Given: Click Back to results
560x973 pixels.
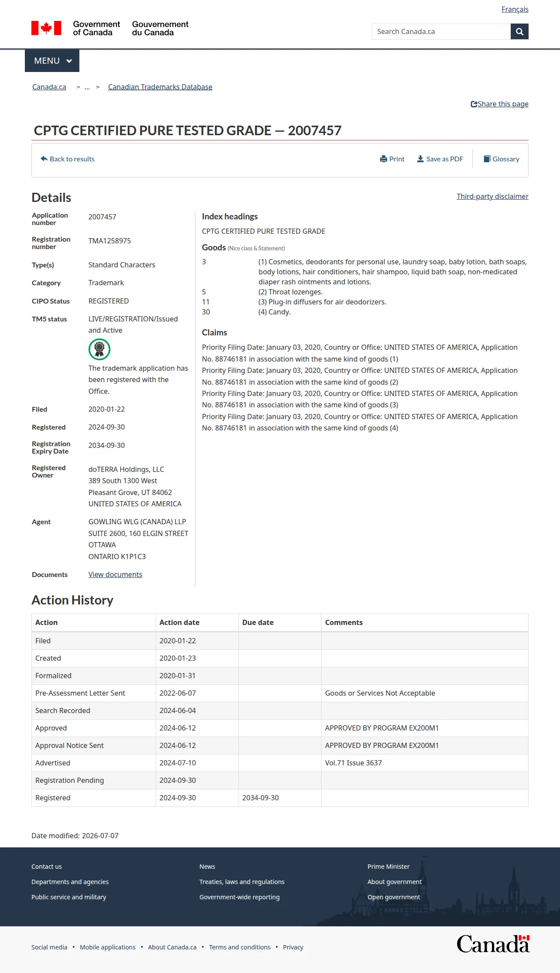Looking at the screenshot, I should (x=68, y=159).
